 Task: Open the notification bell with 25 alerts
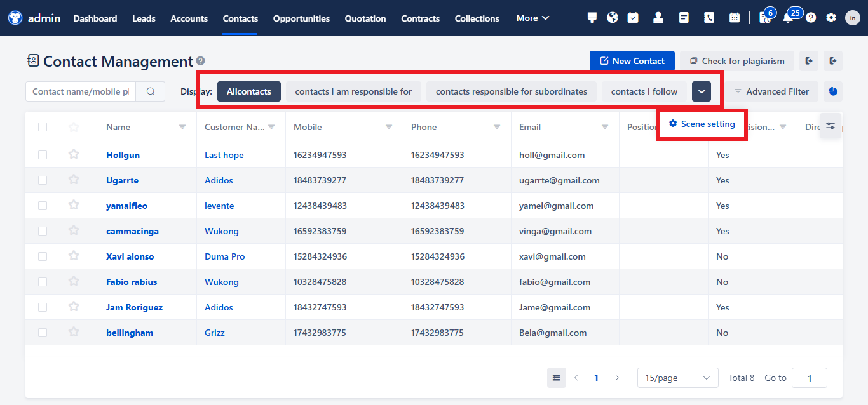pyautogui.click(x=788, y=17)
